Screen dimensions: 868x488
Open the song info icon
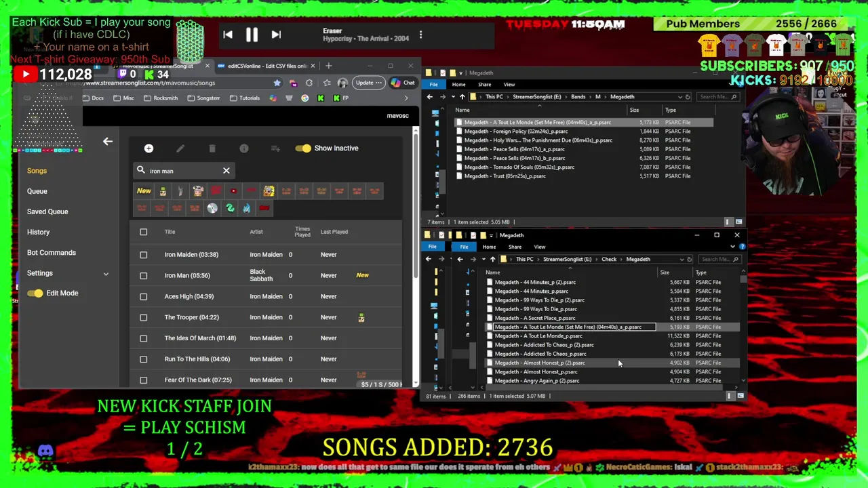[244, 148]
